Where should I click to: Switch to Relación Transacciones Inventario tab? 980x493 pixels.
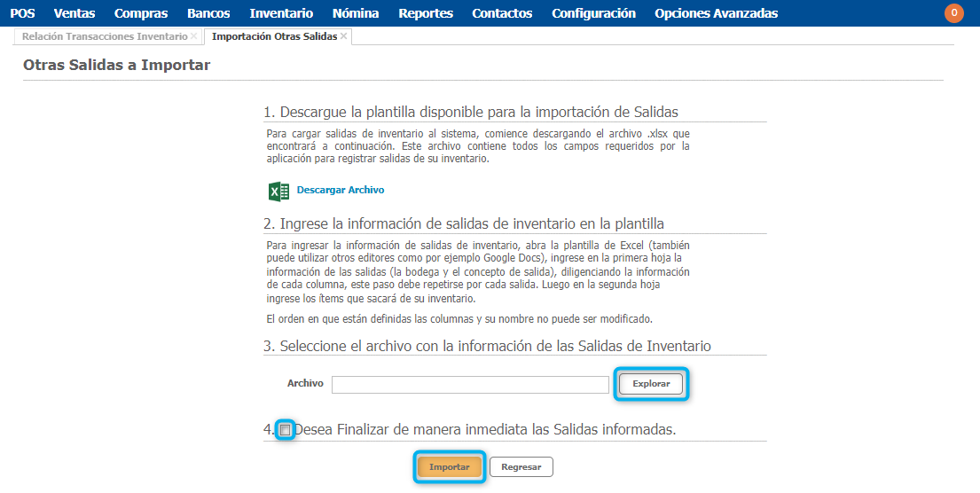click(x=105, y=36)
